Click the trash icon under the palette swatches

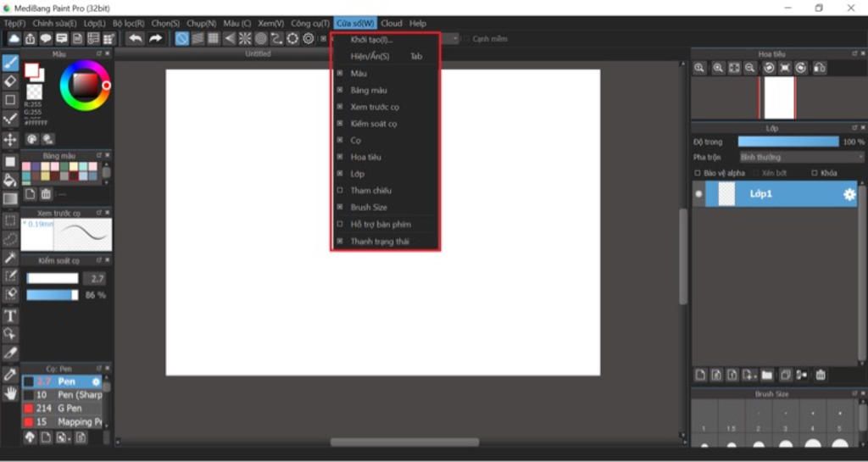(x=46, y=194)
